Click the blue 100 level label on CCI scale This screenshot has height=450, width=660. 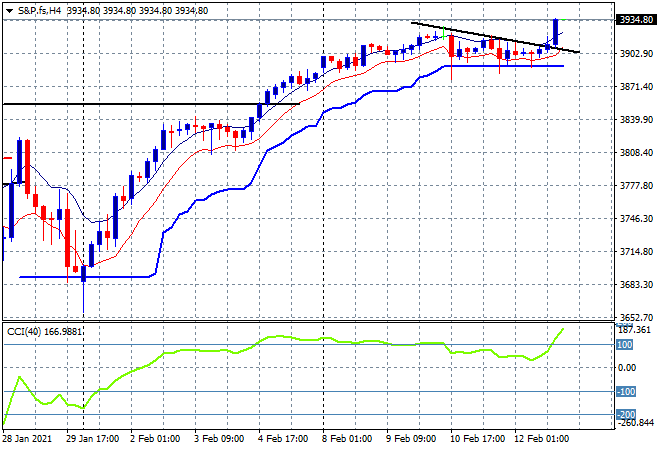pyautogui.click(x=625, y=345)
